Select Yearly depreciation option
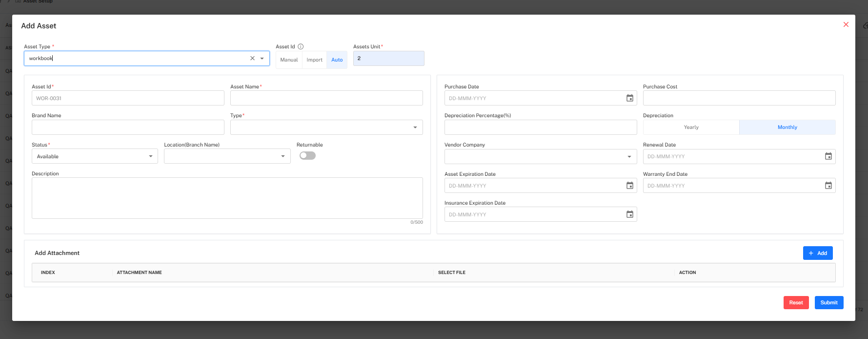This screenshot has width=868, height=339. pos(691,127)
